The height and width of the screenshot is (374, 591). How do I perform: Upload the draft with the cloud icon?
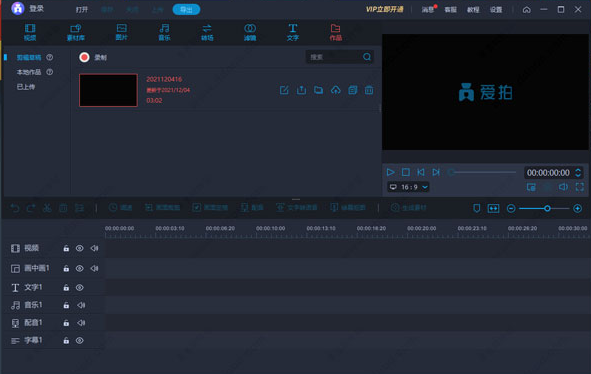(x=335, y=90)
